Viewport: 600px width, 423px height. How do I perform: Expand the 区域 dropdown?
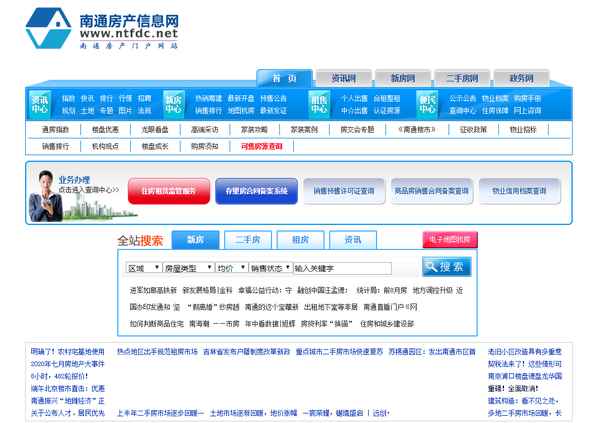(144, 268)
